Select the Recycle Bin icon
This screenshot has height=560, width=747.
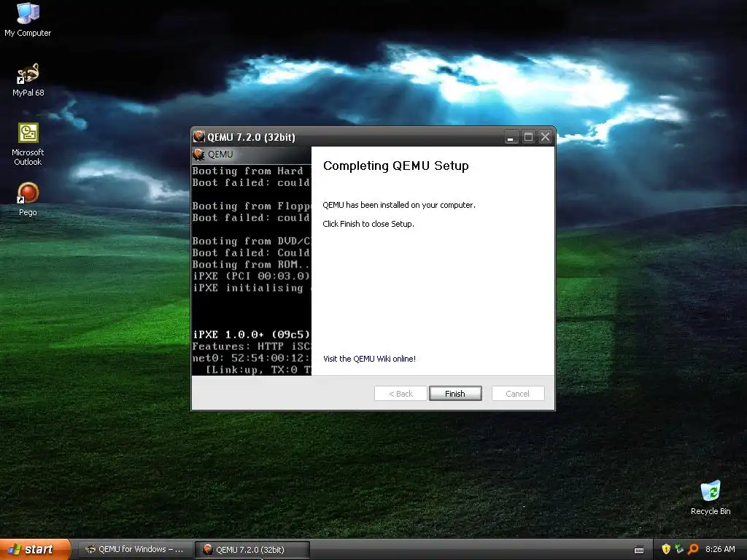711,498
